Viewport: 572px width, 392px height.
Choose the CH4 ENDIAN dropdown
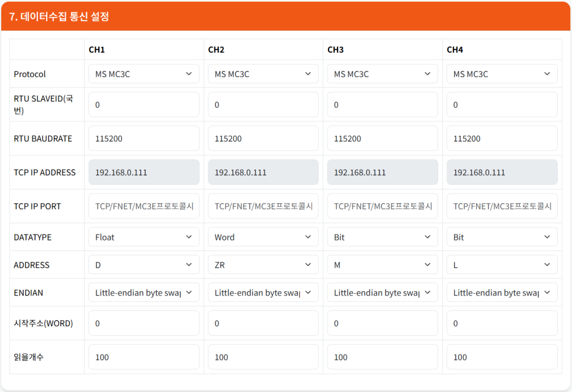point(502,293)
